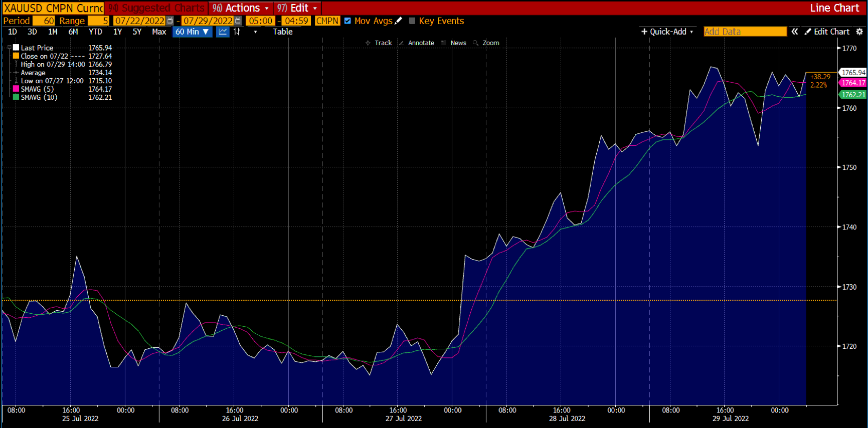Collapse the Last Price legend tree
Viewport: 868px width, 428px height.
pos(9,48)
